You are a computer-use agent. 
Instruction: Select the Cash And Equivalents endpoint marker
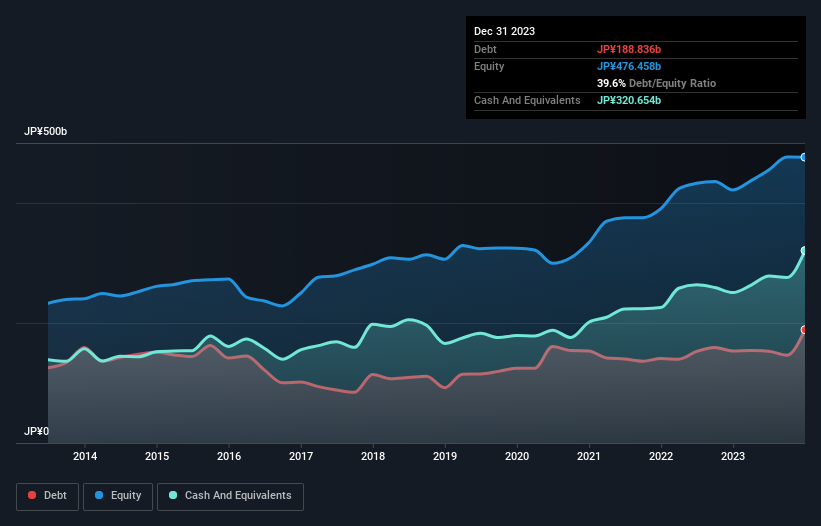804,251
